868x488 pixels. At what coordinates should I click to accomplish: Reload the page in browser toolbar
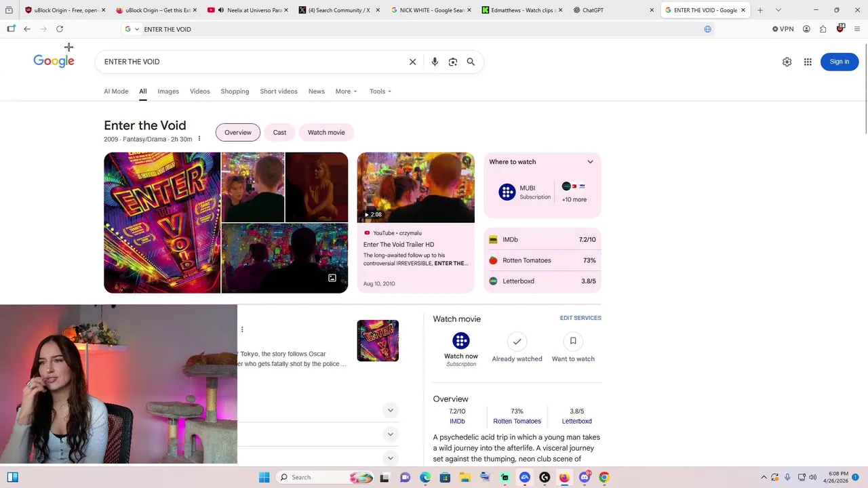(60, 29)
